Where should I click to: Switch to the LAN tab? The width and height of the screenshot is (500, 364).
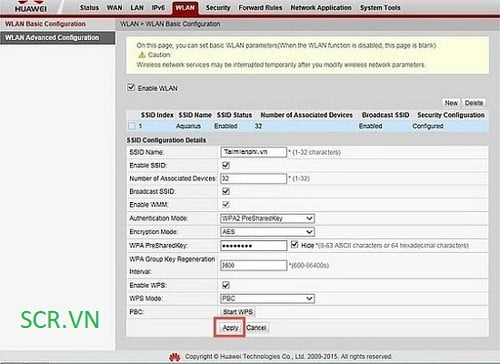tap(137, 7)
